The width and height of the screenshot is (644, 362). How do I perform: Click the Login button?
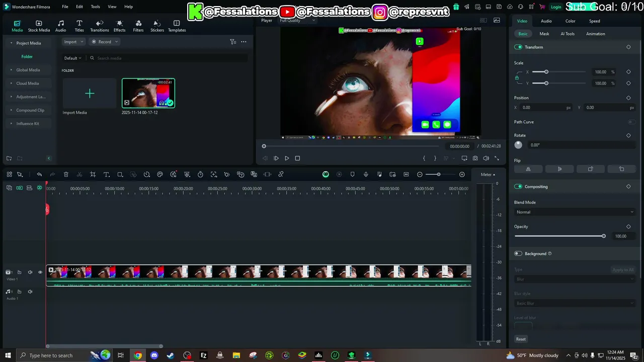(556, 7)
